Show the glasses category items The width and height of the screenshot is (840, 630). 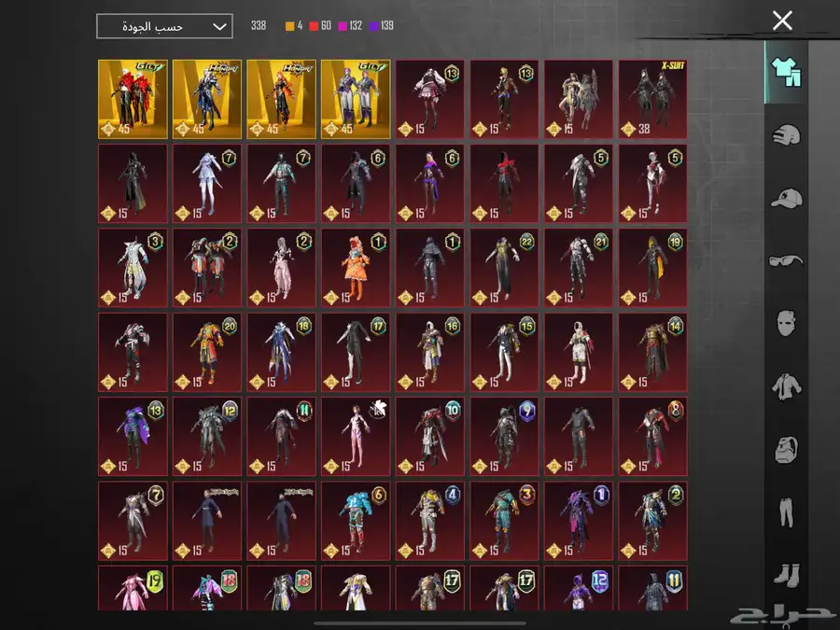[x=786, y=261]
